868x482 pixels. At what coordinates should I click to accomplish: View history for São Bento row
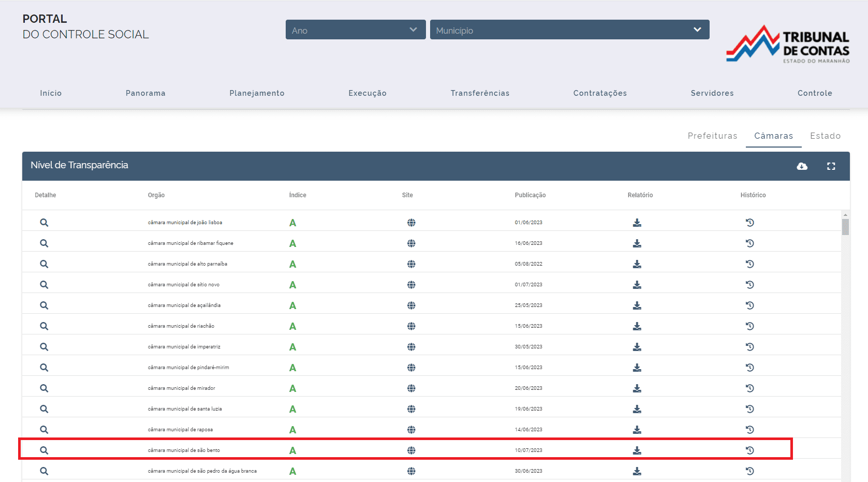tap(750, 450)
